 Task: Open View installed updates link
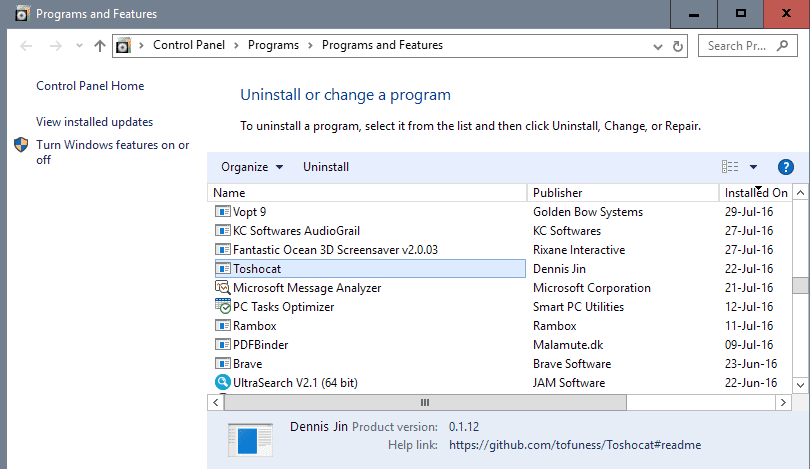[95, 122]
